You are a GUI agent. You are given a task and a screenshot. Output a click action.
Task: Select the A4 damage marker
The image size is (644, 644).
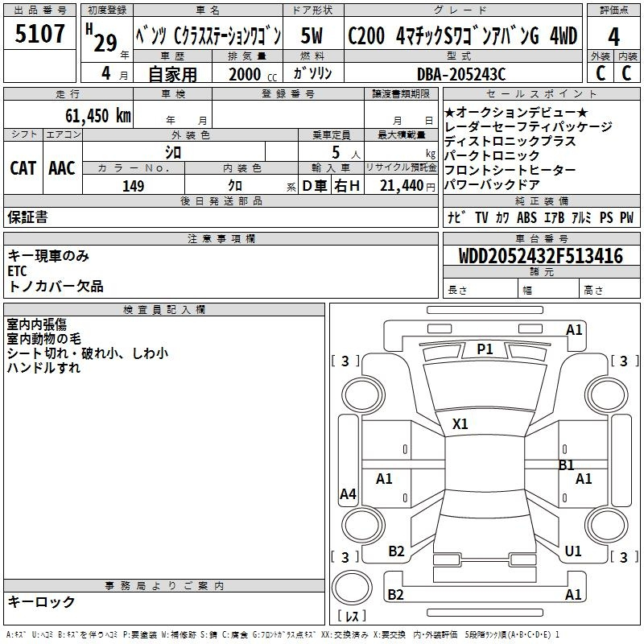pos(348,494)
